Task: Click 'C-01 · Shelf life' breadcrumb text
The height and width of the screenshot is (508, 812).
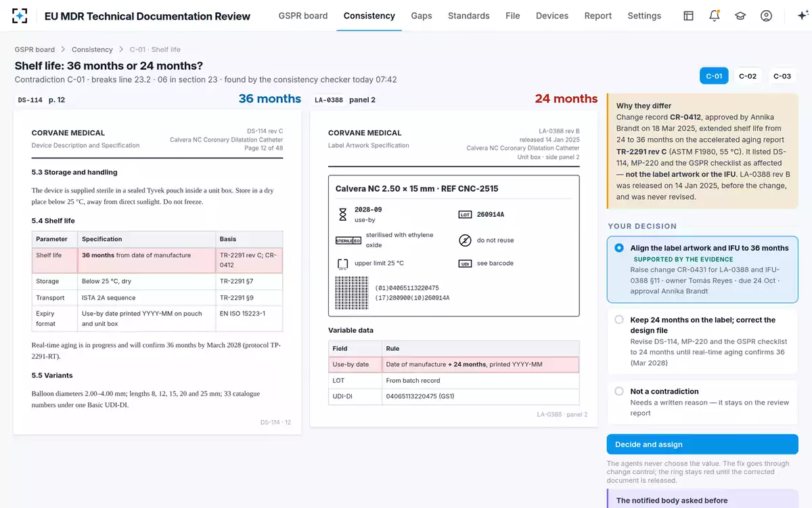Action: click(155, 49)
